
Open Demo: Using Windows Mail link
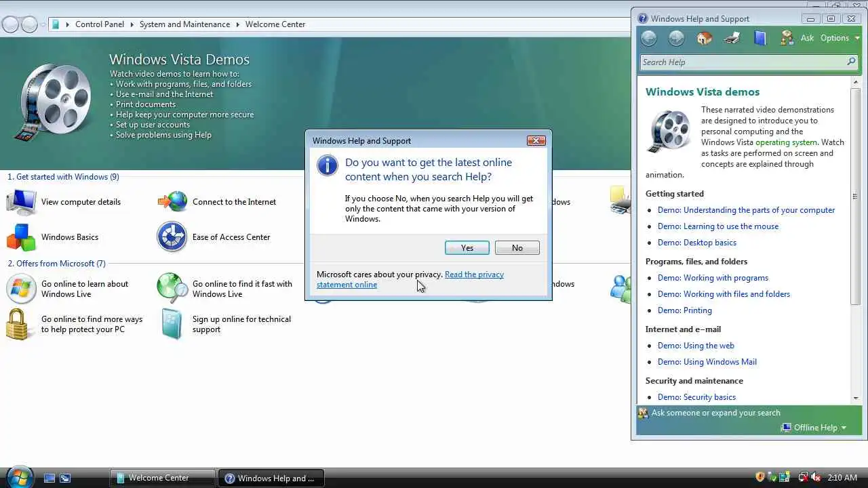click(707, 362)
